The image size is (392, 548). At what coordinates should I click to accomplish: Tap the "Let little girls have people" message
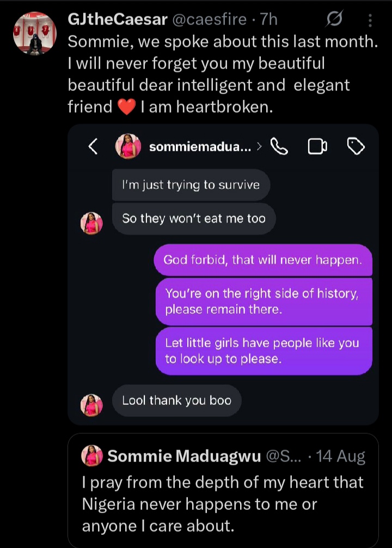(264, 350)
